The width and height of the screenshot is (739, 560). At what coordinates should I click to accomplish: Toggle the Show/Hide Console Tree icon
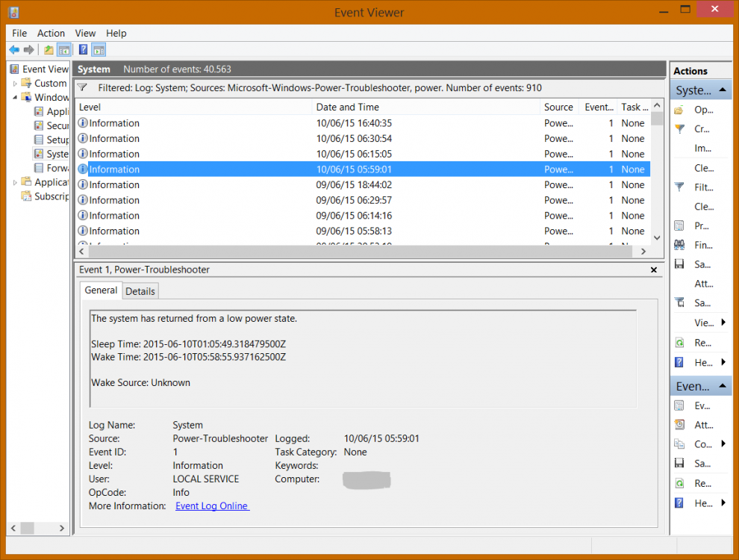pyautogui.click(x=64, y=49)
